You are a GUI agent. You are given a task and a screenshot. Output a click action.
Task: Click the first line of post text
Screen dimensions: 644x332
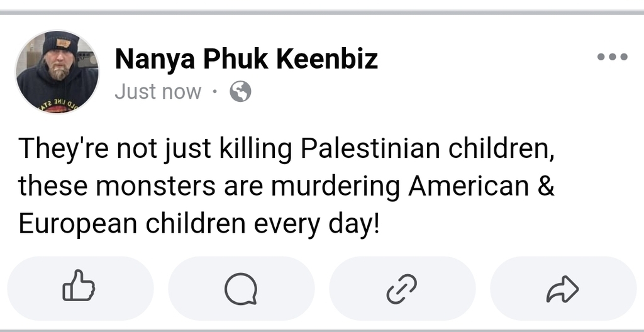coord(288,149)
